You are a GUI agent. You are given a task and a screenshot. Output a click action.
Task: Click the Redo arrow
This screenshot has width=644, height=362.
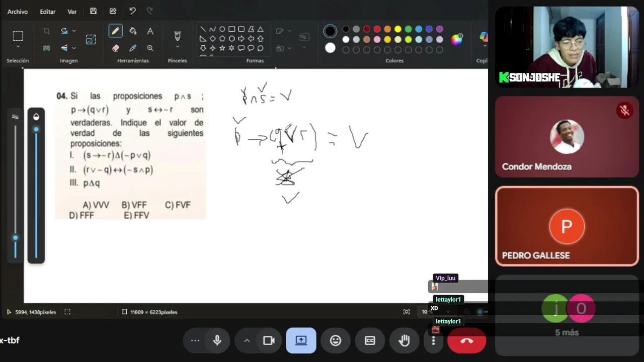[150, 11]
